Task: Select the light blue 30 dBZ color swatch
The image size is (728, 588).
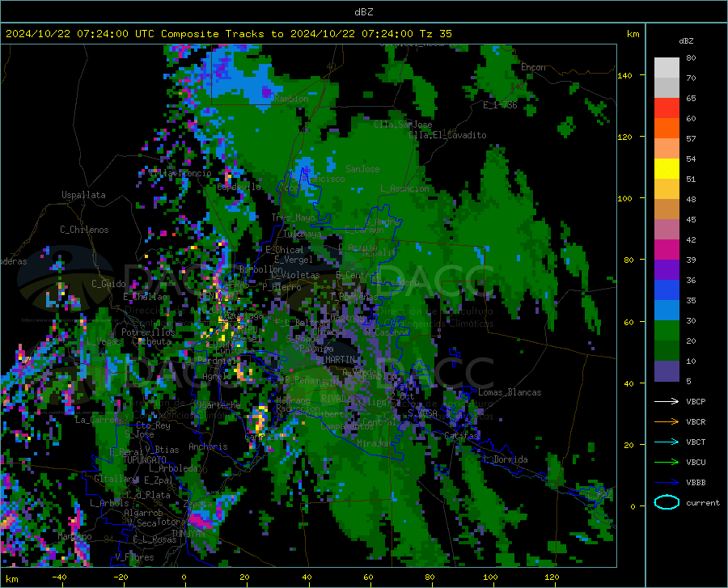Action: pyautogui.click(x=667, y=311)
